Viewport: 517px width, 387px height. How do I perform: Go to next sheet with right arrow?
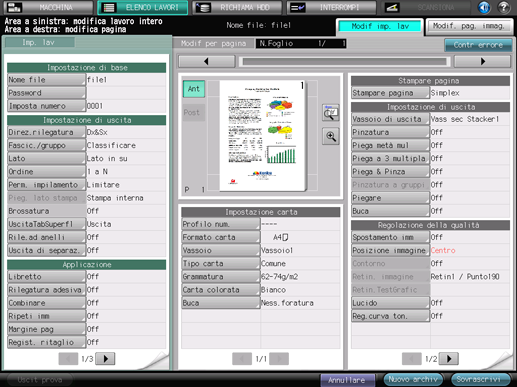(x=482, y=61)
